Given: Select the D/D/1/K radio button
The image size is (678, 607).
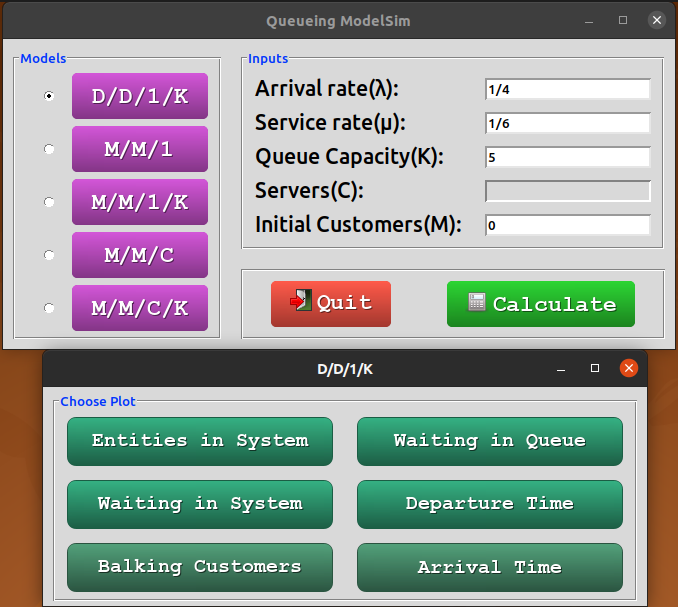Looking at the screenshot, I should click(50, 96).
